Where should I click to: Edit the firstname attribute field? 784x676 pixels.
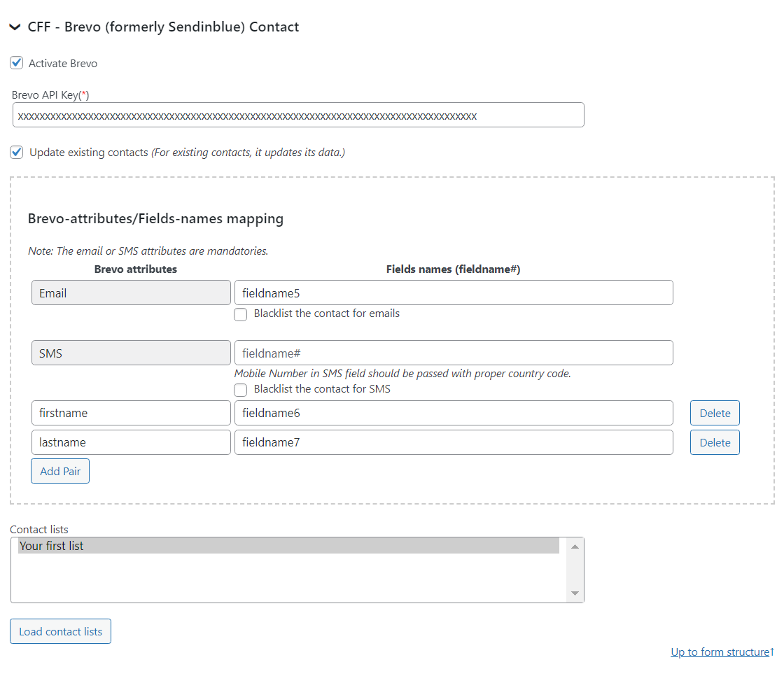pos(131,413)
